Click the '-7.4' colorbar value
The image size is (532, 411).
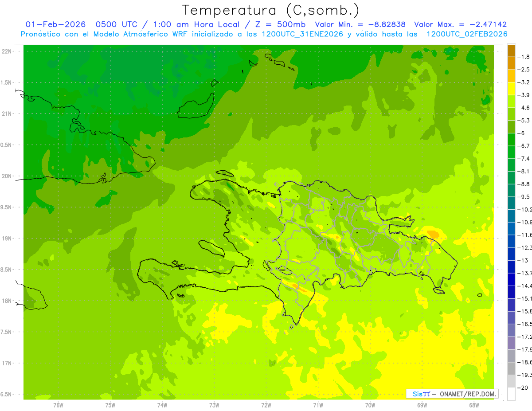[524, 159]
